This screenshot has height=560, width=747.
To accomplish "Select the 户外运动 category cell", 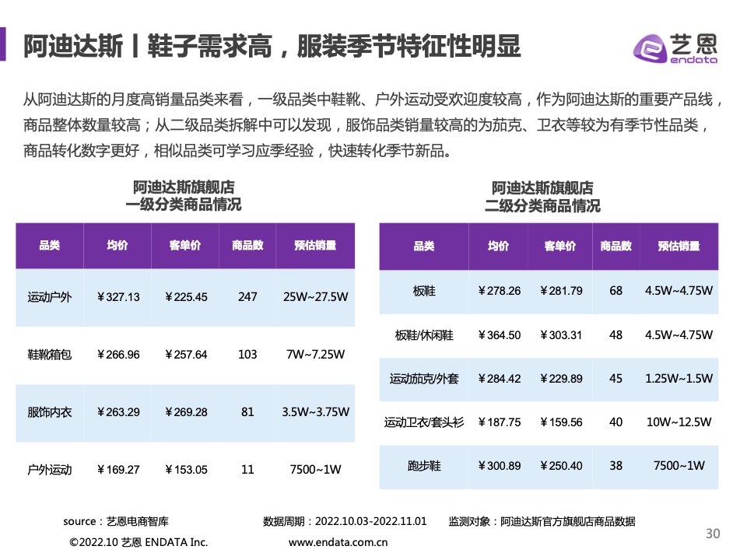I will [50, 470].
